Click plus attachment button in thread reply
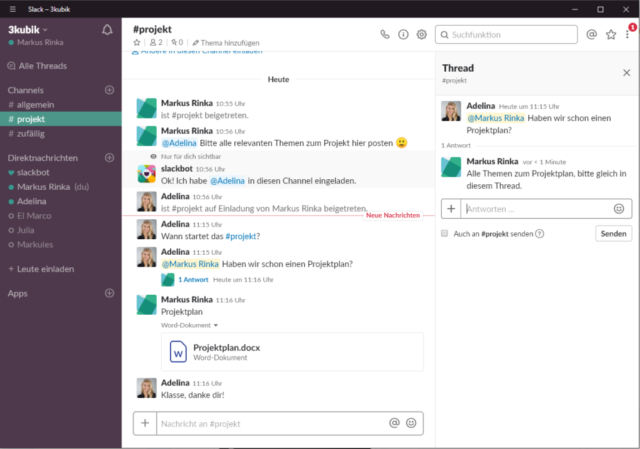Screen dimensions: 640x449 pos(451,208)
